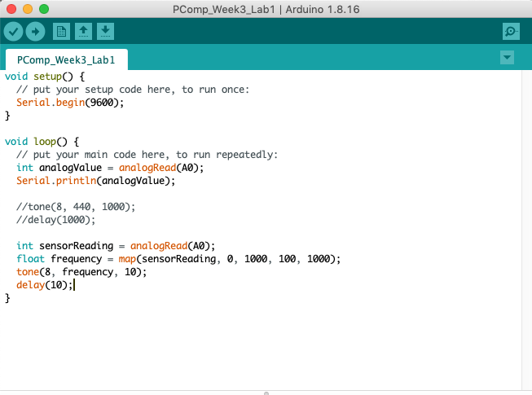Place cursor on tone(8, frequency, 10) line
The width and height of the screenshot is (532, 395).
(x=81, y=272)
